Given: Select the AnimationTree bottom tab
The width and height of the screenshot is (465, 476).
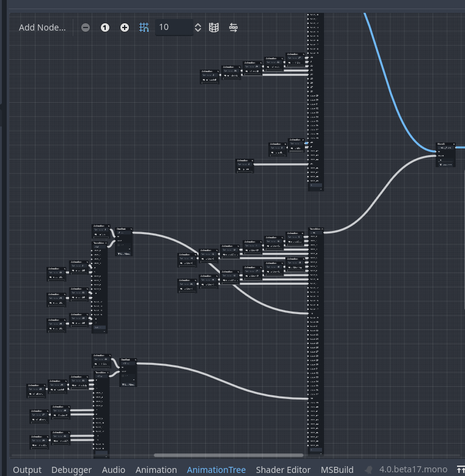Looking at the screenshot, I should (216, 470).
